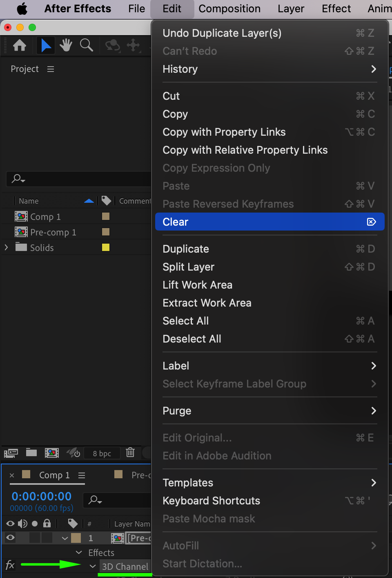392x578 pixels.
Task: Collapse layer 1 properties
Action: 65,538
